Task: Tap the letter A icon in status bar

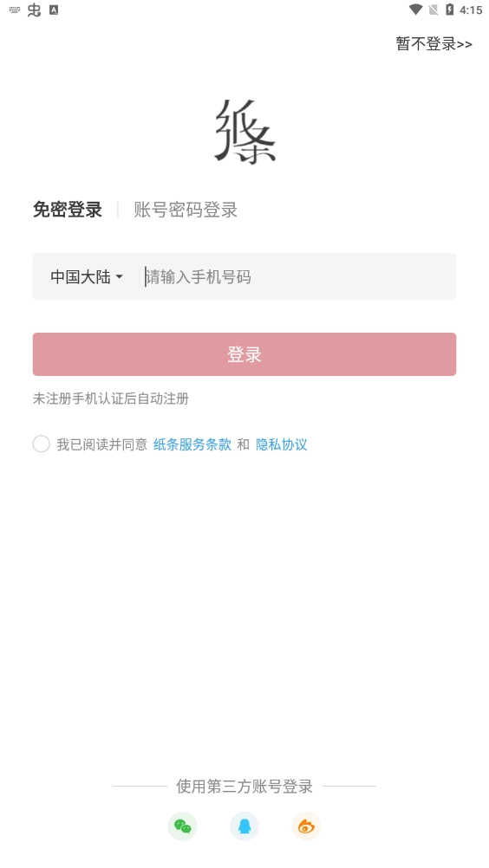Action: point(54,10)
